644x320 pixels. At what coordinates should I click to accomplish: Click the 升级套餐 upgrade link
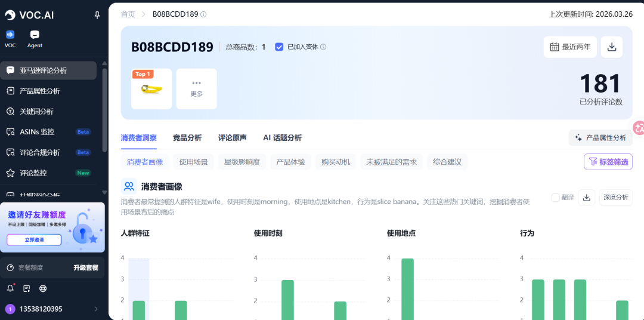pyautogui.click(x=86, y=267)
